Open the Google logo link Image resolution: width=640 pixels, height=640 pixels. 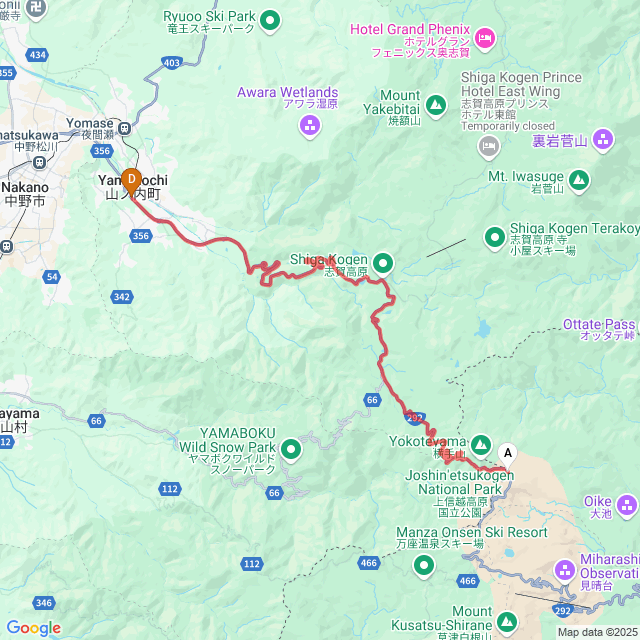33,628
